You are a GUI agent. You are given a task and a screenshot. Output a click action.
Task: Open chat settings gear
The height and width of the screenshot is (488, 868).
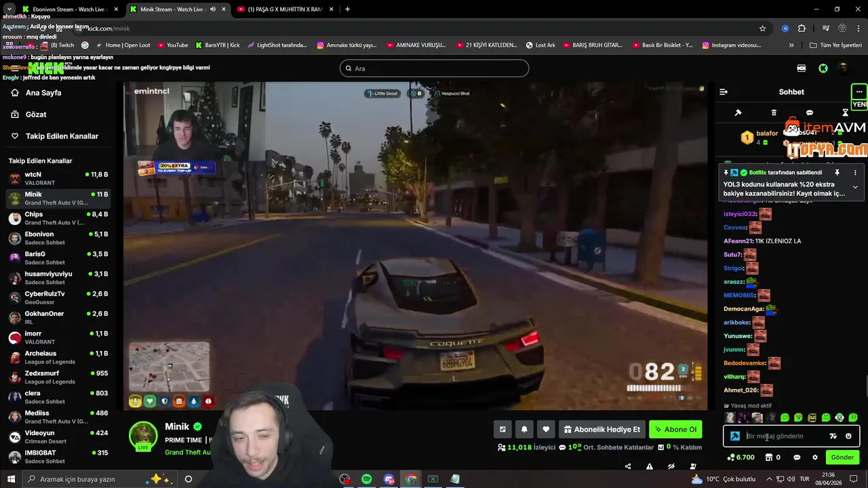[x=815, y=457]
